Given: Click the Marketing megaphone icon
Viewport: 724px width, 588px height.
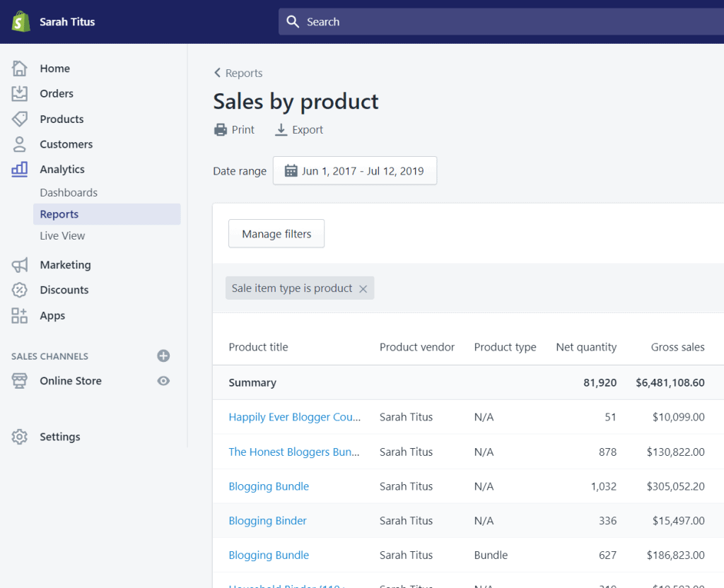Looking at the screenshot, I should coord(20,265).
